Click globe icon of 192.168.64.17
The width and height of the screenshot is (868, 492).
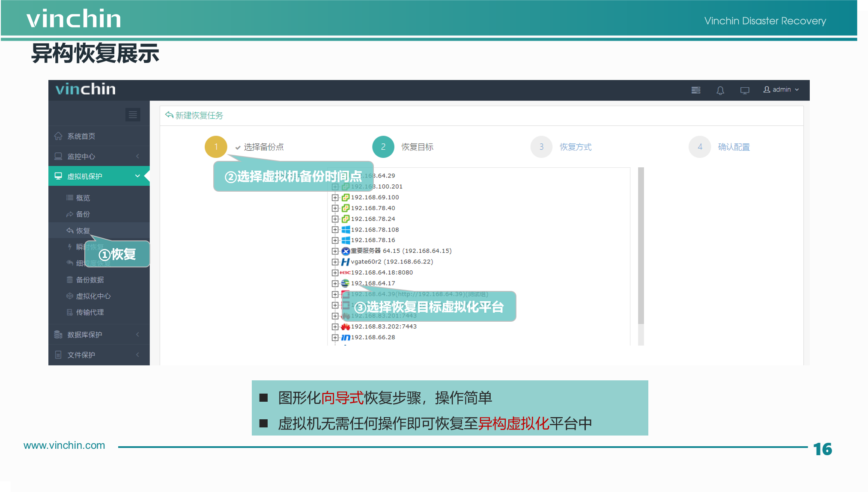click(346, 283)
